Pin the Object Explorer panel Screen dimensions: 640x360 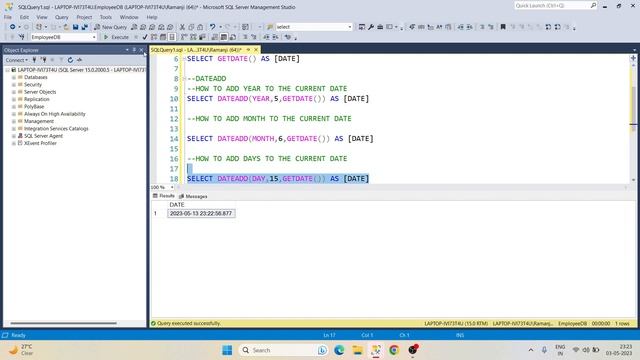pyautogui.click(x=134, y=50)
